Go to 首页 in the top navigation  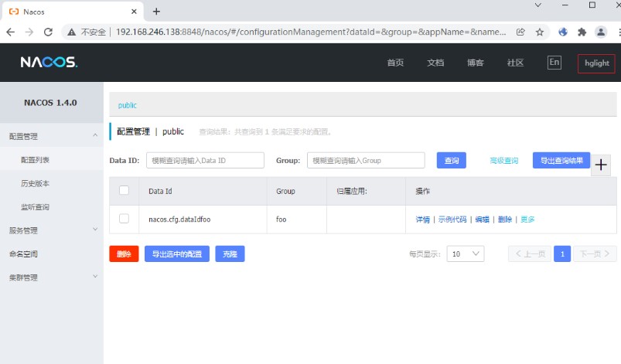(395, 63)
